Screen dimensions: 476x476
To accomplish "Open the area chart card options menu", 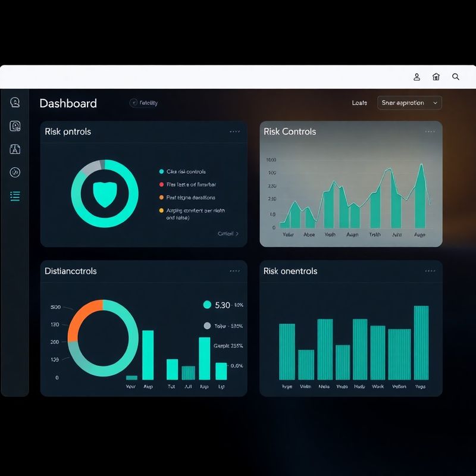I will tap(430, 131).
